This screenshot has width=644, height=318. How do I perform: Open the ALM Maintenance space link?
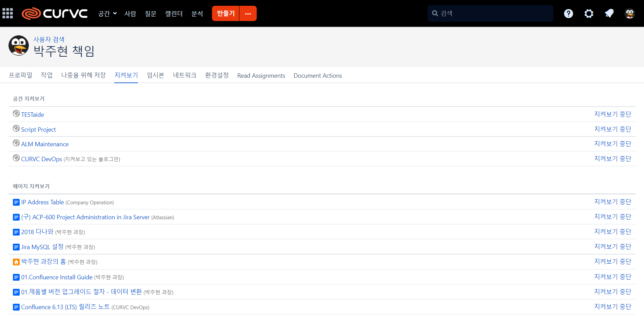point(45,144)
